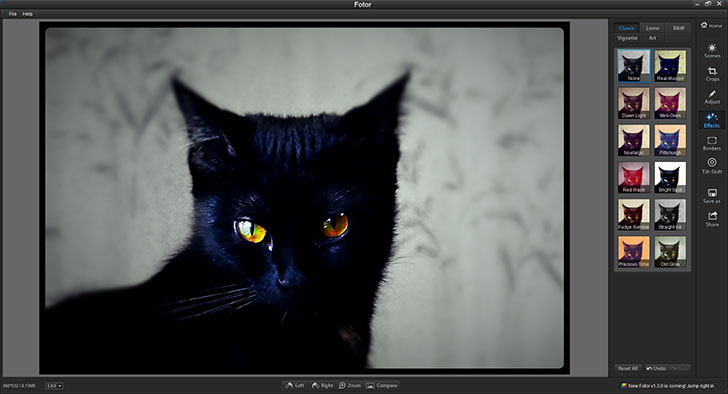Open the Borders tool

712,143
